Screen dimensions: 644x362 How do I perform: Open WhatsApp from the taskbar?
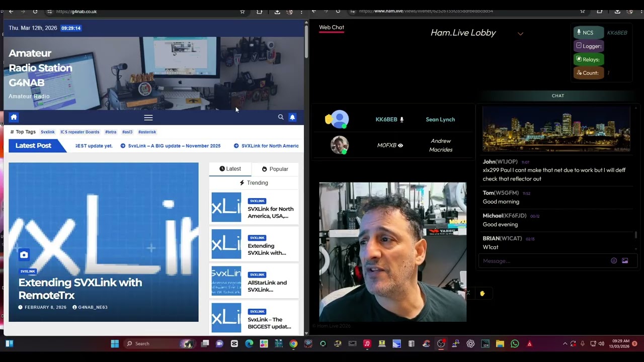515,344
